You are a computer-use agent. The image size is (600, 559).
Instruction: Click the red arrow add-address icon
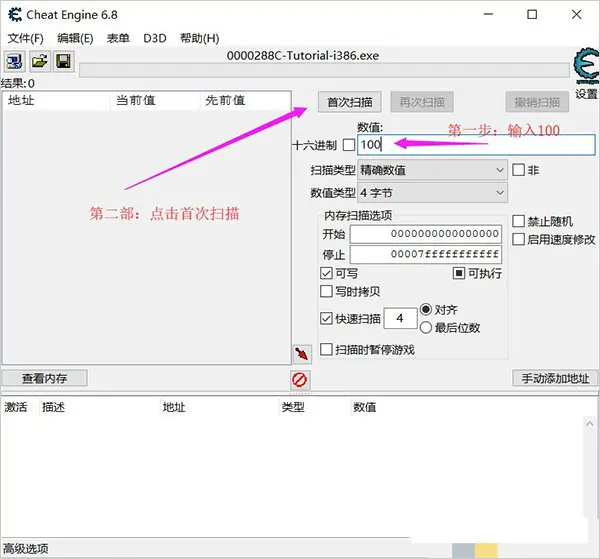[301, 354]
